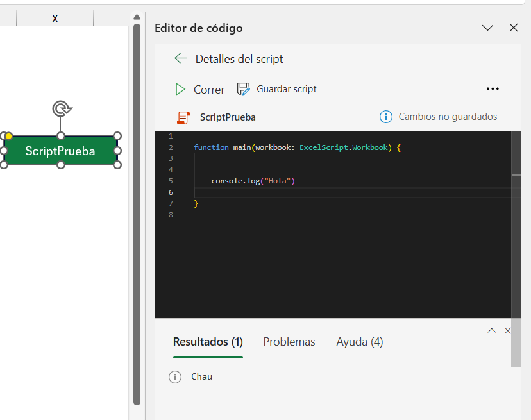Click the closing brace on line 7

point(196,203)
